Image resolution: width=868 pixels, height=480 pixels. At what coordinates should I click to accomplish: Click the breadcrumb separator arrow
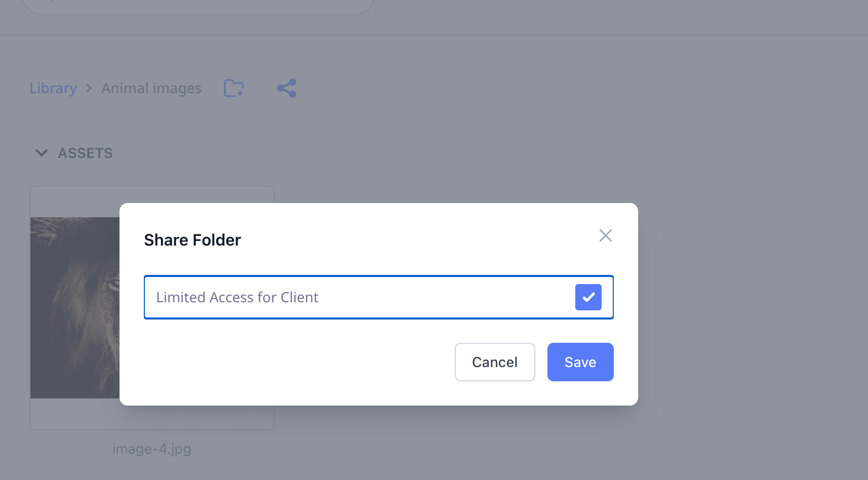click(89, 88)
